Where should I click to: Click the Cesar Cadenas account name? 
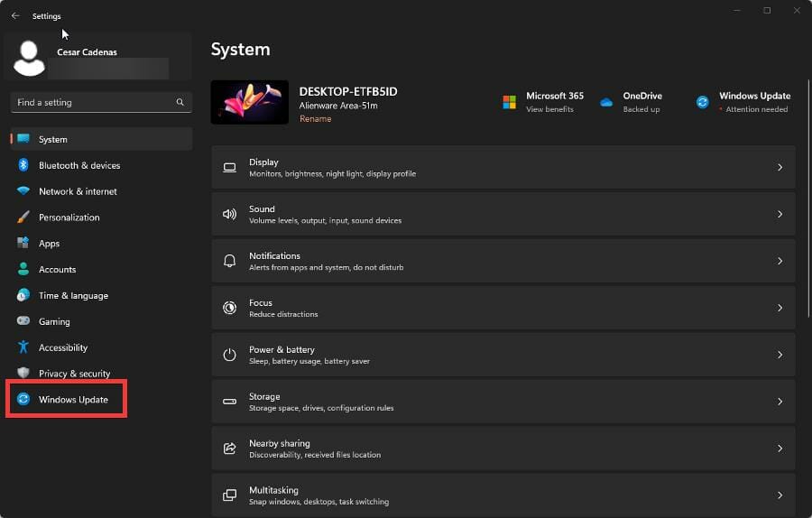87,51
